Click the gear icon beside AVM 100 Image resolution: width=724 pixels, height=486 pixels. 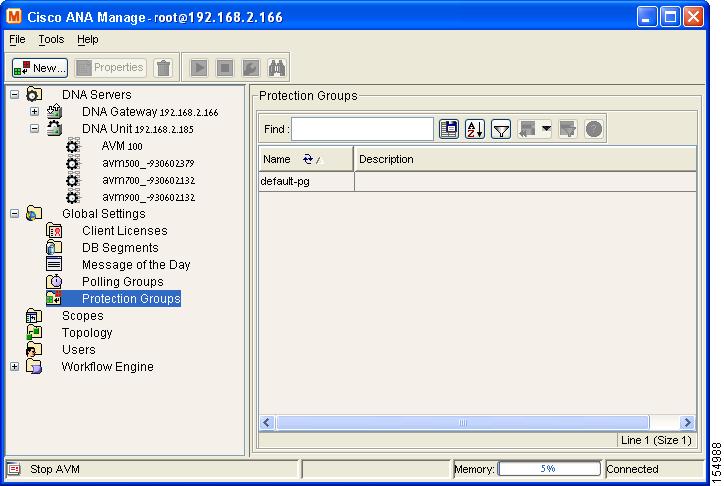(72, 146)
